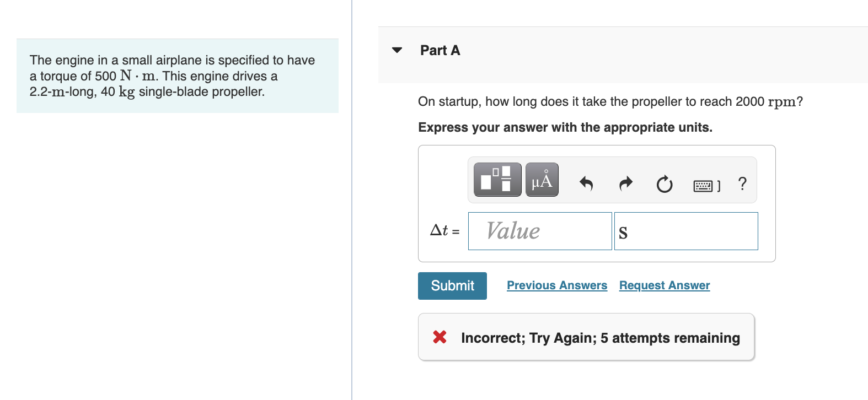Click the units field containing s
Image resolution: width=868 pixels, height=400 pixels.
[x=685, y=231]
